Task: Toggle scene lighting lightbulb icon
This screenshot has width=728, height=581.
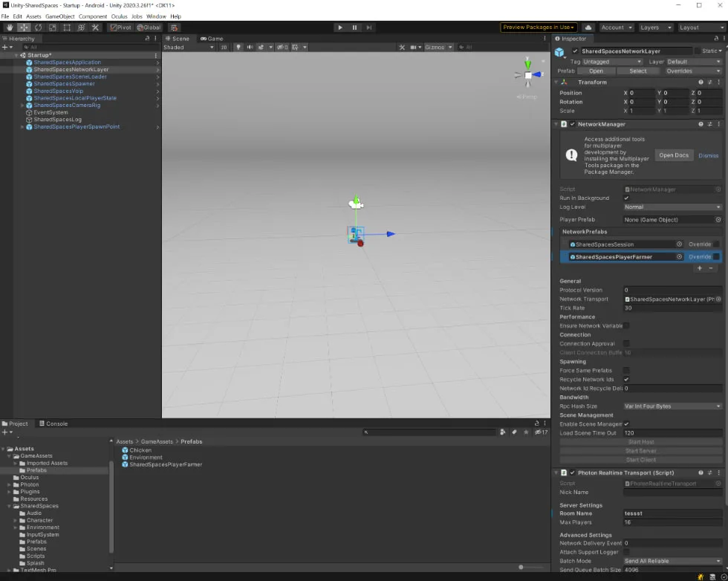Action: (238, 48)
